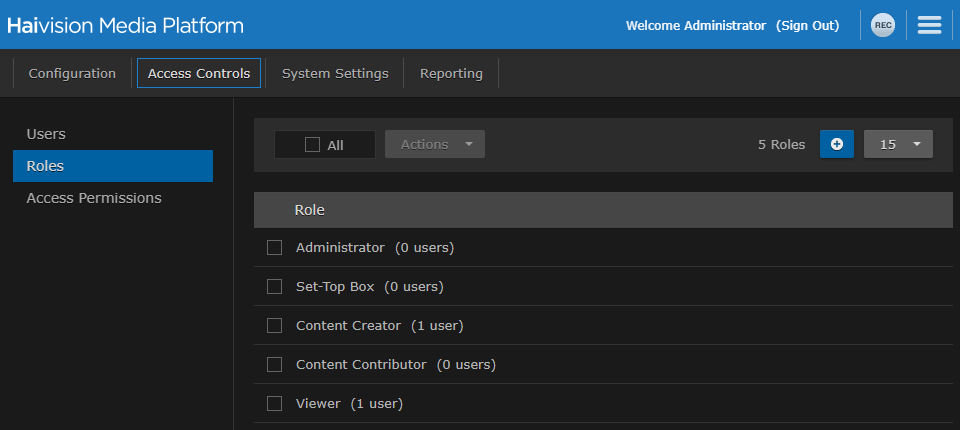Check the Administrator role checkbox

pyautogui.click(x=274, y=247)
